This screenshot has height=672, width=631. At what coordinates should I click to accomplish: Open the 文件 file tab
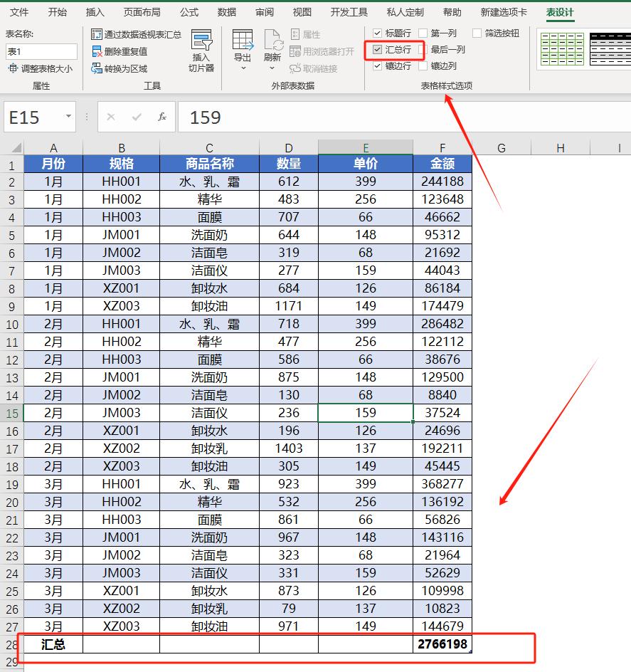pyautogui.click(x=19, y=12)
